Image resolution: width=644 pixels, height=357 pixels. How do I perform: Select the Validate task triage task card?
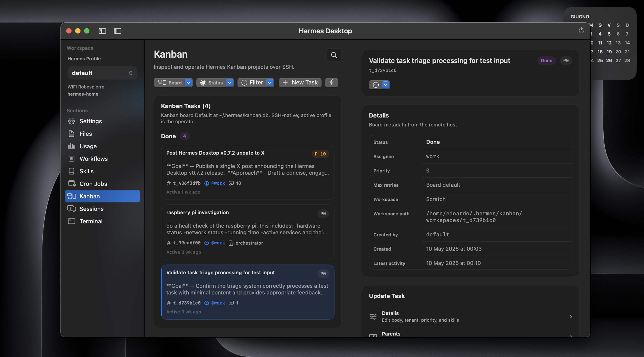(248, 292)
